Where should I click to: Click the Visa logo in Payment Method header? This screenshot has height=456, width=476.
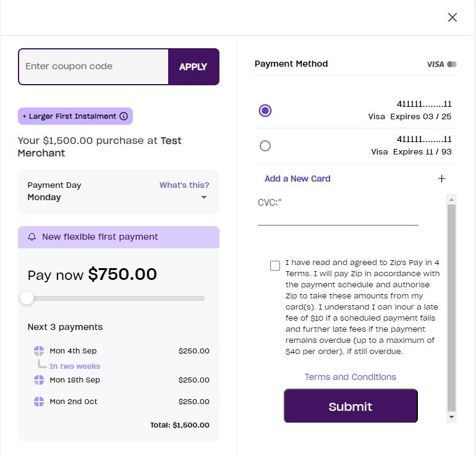(435, 64)
